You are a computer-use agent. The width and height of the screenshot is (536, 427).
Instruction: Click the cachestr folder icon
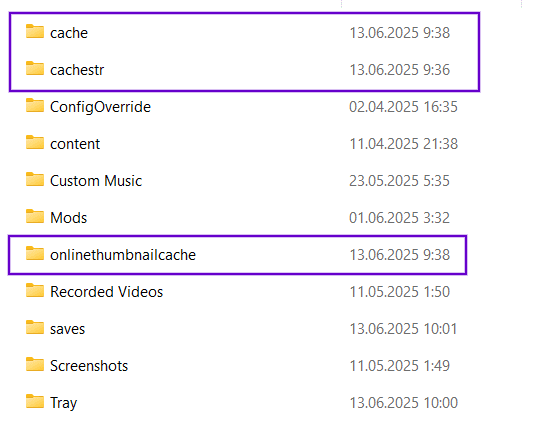coord(35,68)
